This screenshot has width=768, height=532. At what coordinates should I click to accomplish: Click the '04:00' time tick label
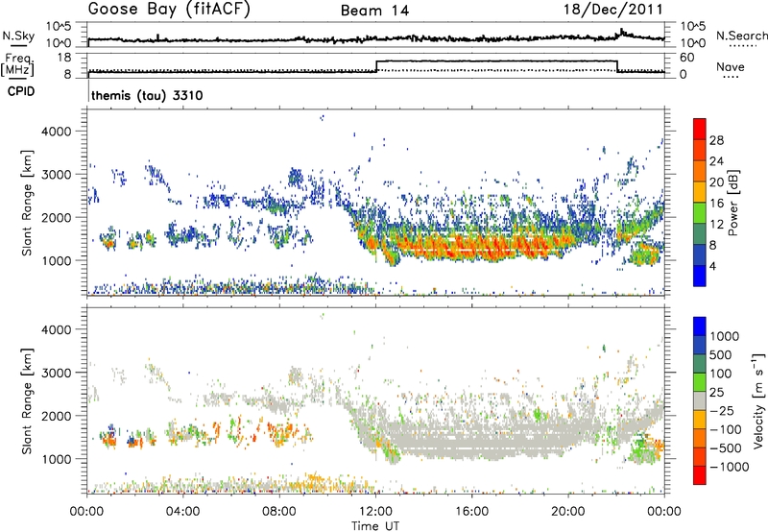point(182,512)
